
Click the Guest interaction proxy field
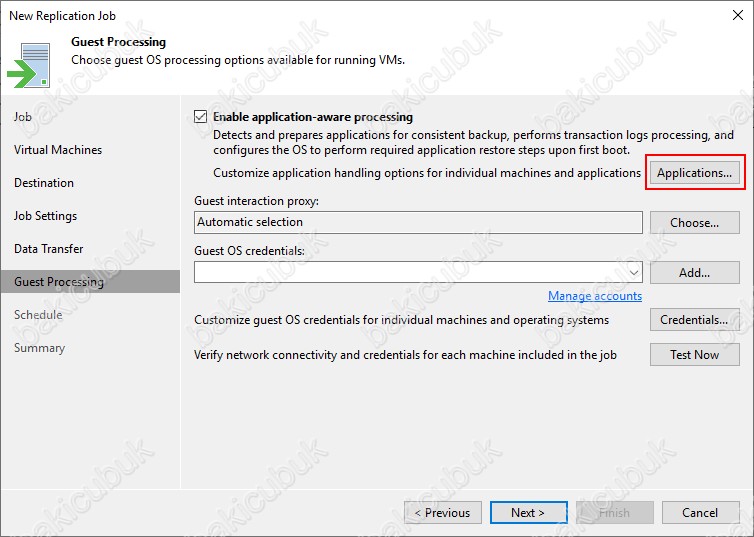[418, 223]
